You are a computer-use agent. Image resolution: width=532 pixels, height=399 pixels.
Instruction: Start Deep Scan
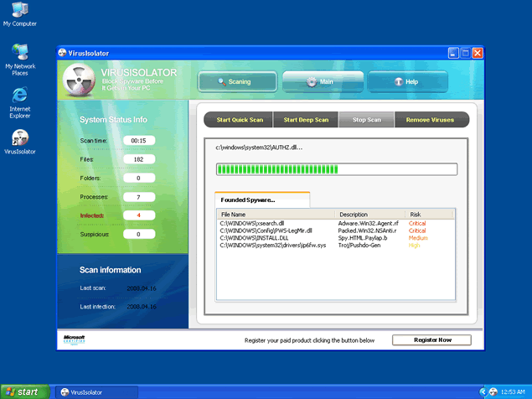pyautogui.click(x=305, y=120)
